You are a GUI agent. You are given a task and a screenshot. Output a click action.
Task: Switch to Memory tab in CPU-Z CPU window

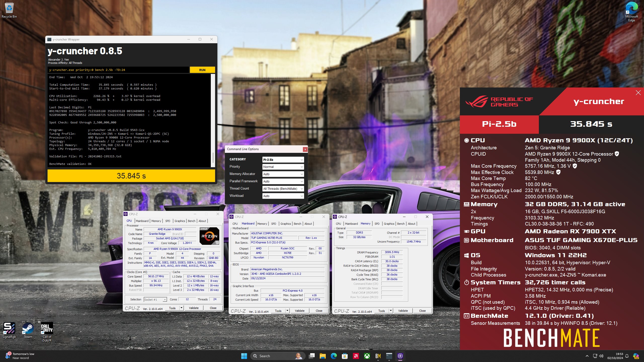point(156,221)
